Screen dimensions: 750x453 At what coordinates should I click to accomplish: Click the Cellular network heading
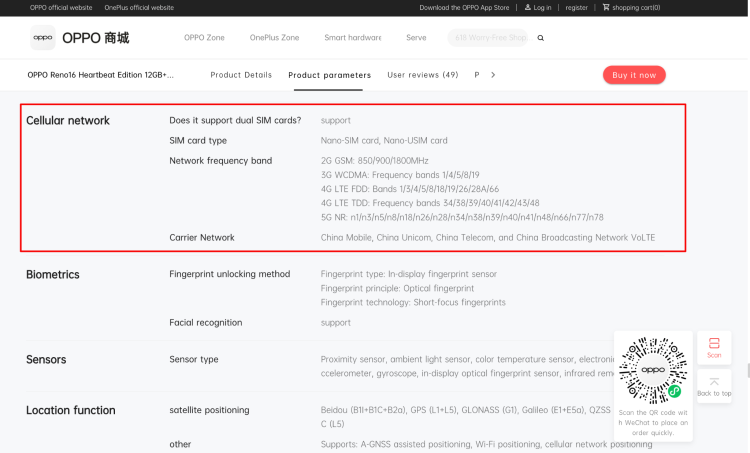pyautogui.click(x=68, y=121)
